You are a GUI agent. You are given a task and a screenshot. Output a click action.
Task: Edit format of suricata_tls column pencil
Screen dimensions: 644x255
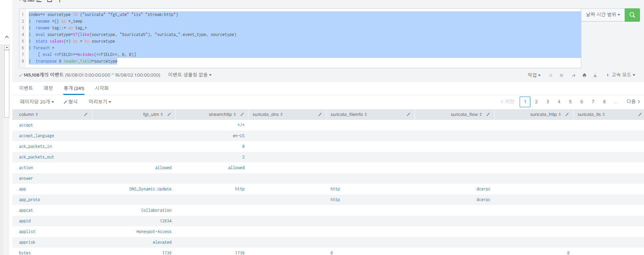click(640, 114)
